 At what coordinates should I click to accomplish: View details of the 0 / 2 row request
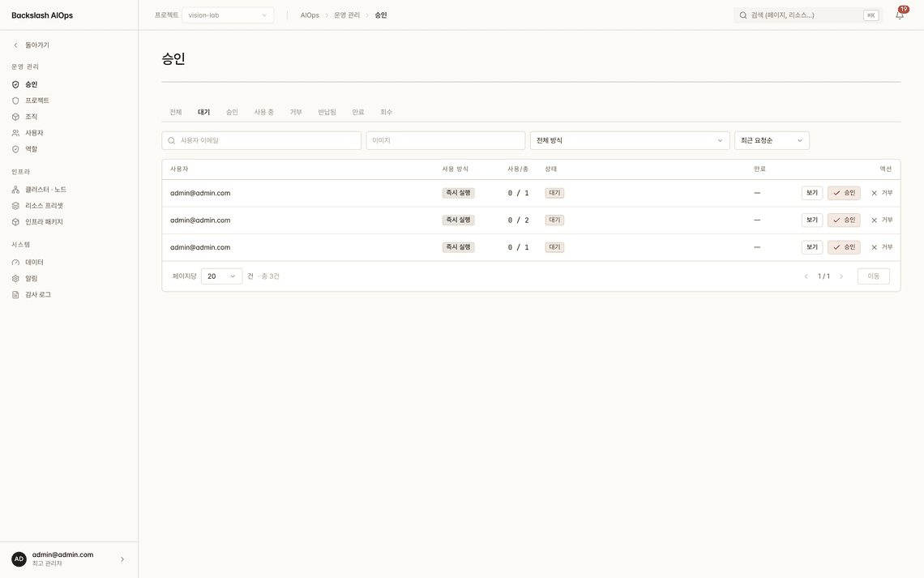(x=812, y=220)
